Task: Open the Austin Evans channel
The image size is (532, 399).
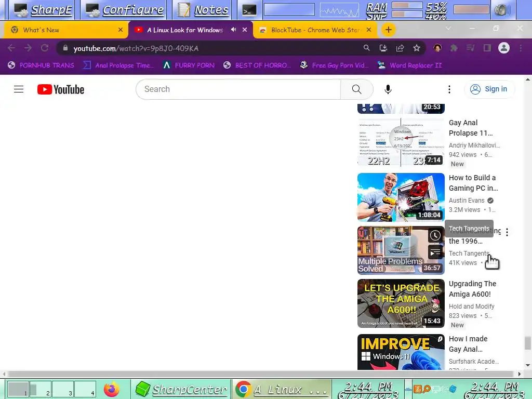Action: pyautogui.click(x=467, y=201)
